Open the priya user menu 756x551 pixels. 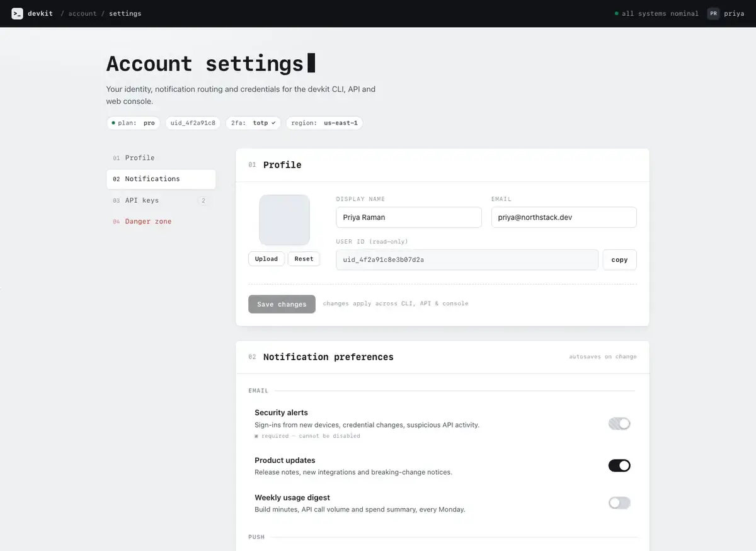[734, 13]
